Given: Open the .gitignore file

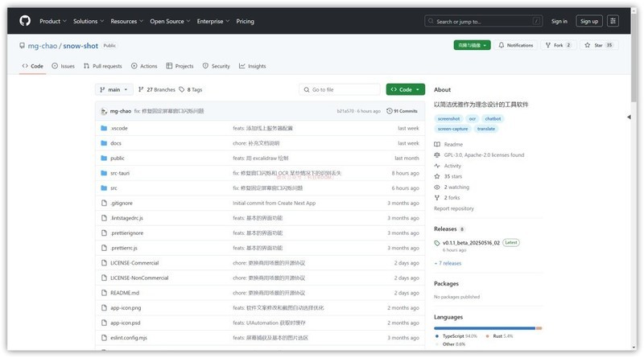Looking at the screenshot, I should pos(122,204).
